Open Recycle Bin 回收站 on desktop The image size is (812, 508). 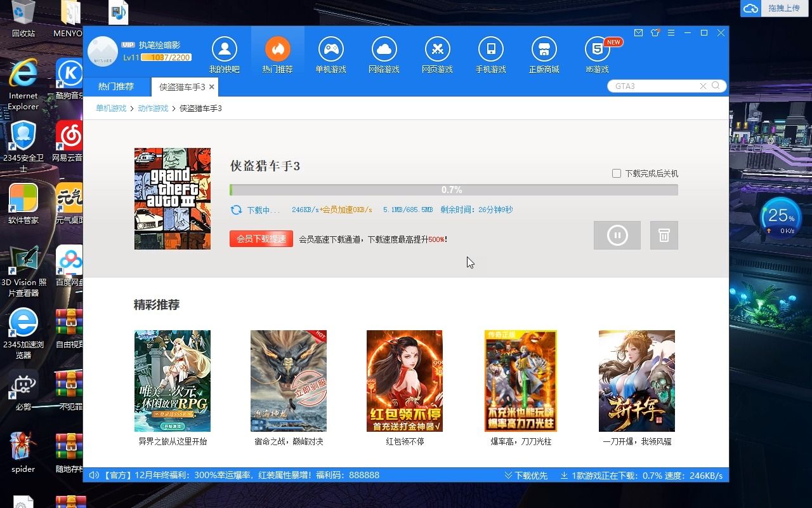click(23, 19)
